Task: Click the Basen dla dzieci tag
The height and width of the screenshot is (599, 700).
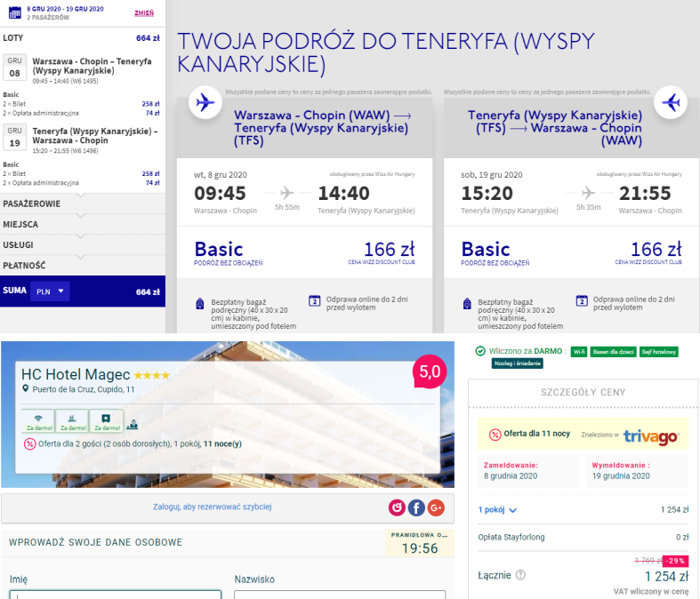Action: click(x=614, y=352)
